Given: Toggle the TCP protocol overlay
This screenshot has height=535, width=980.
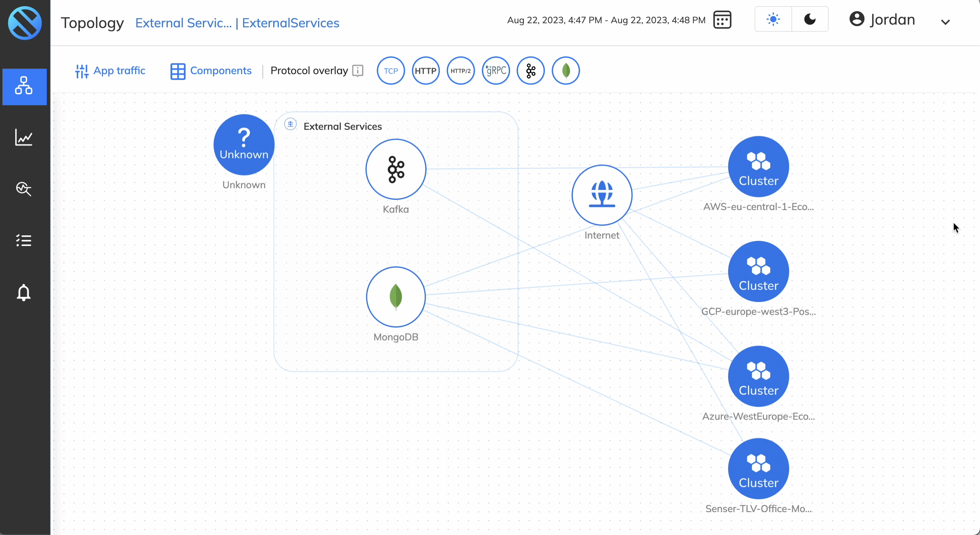Looking at the screenshot, I should point(391,71).
